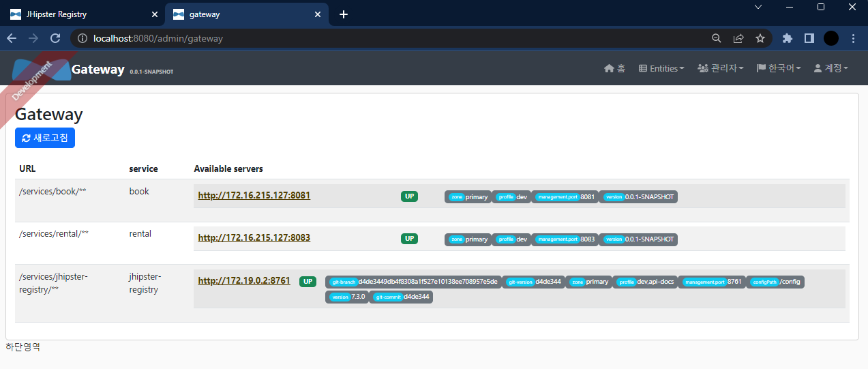
Task: Expand the Entities dropdown menu
Action: click(662, 68)
